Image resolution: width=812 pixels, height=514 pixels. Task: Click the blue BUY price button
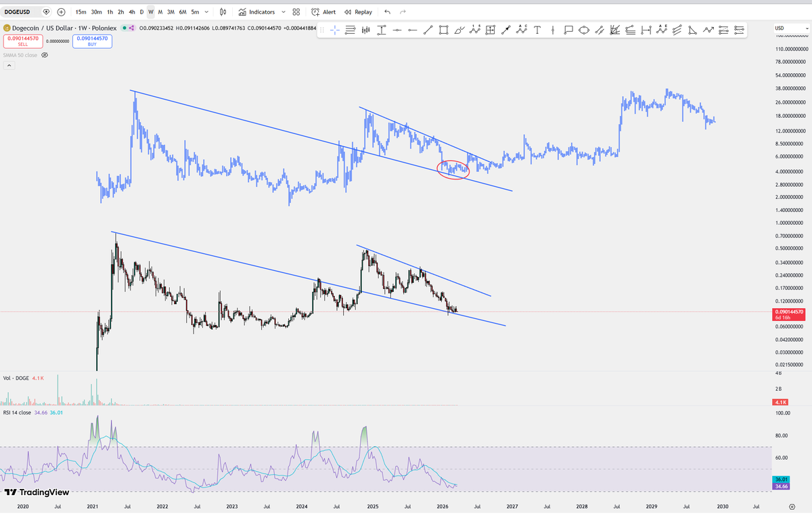pyautogui.click(x=92, y=41)
